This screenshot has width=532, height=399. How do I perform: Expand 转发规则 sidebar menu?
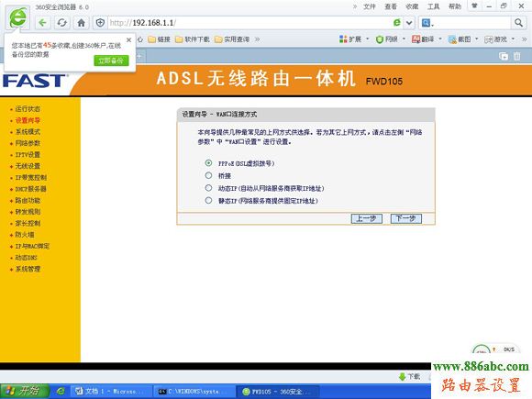28,212
